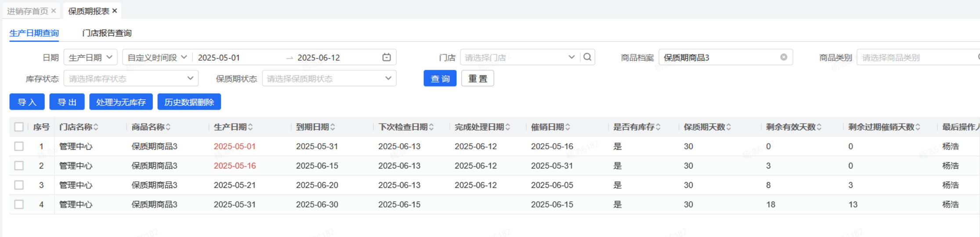The image size is (980, 237).
Task: Sort by 剩余过期催销天数 column sort icon
Action: (x=918, y=127)
